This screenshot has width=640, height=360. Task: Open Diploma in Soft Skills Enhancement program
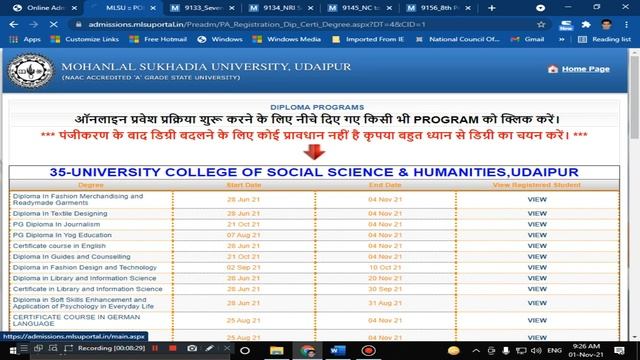[83, 303]
